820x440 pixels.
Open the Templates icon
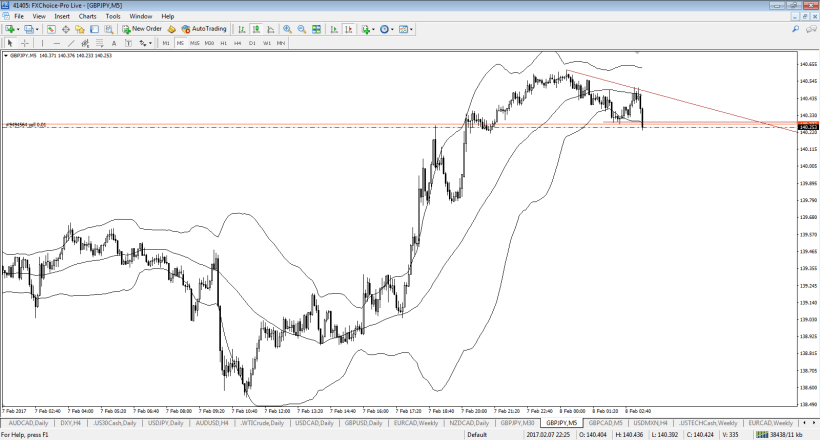(403, 29)
